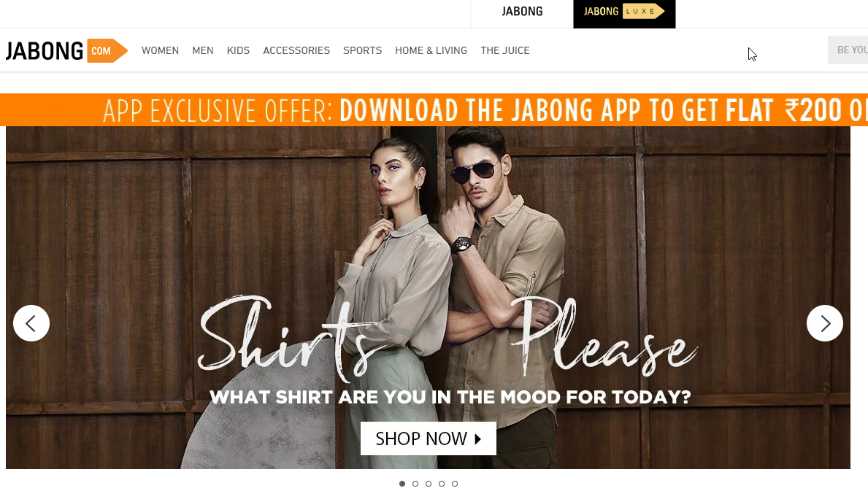Click the Be You search box

click(848, 50)
